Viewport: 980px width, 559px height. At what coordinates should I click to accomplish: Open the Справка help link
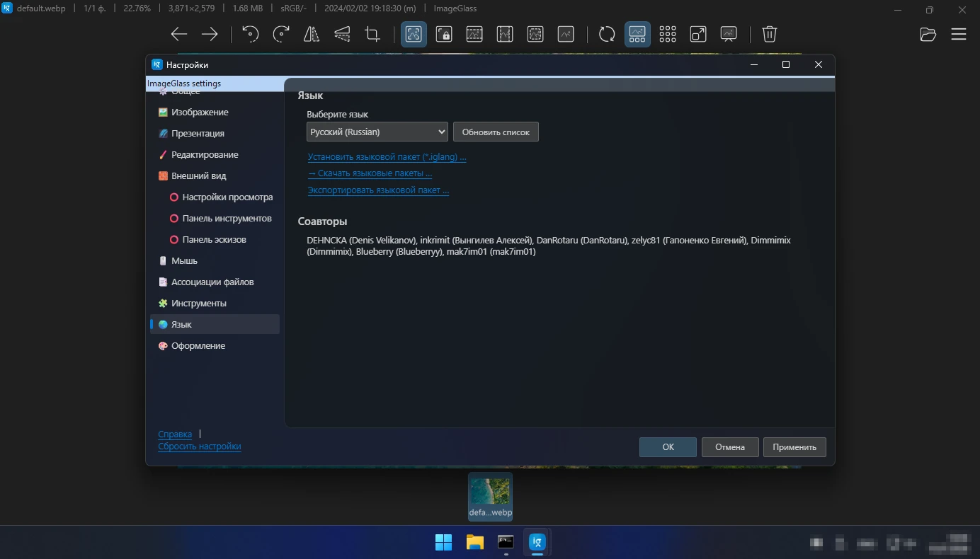point(175,434)
